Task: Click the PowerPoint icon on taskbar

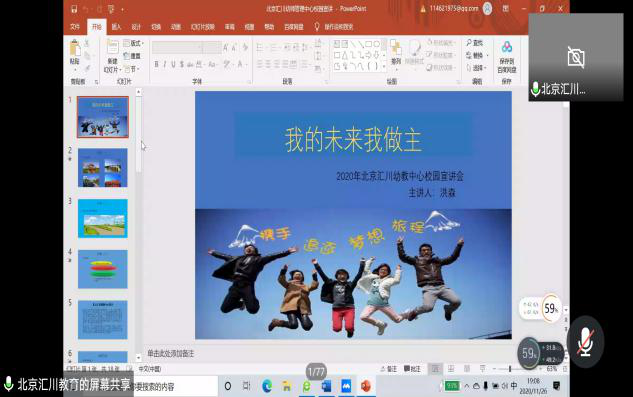Action: [366, 386]
